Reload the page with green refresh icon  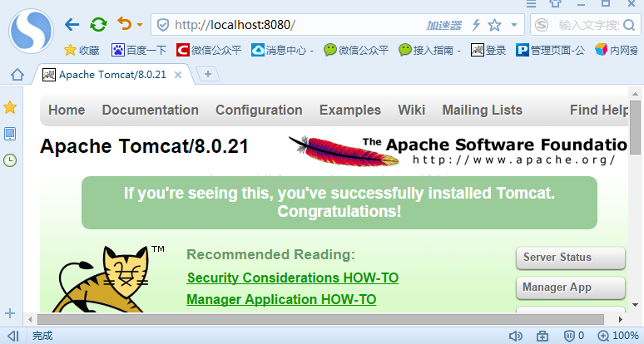pyautogui.click(x=98, y=25)
